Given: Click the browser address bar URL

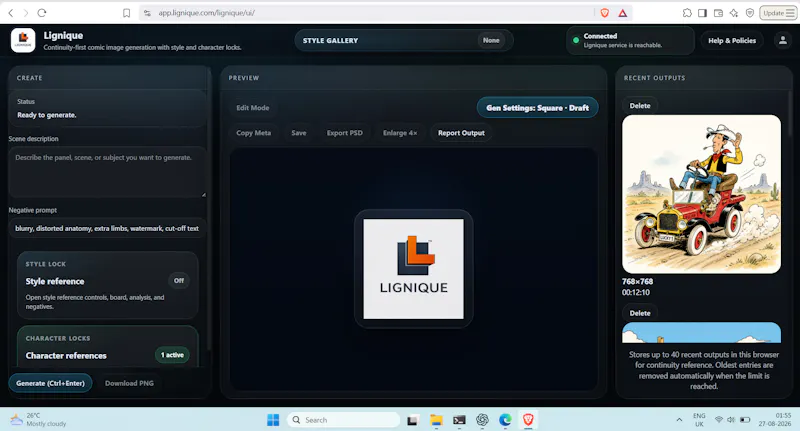Looking at the screenshot, I should 206,13.
